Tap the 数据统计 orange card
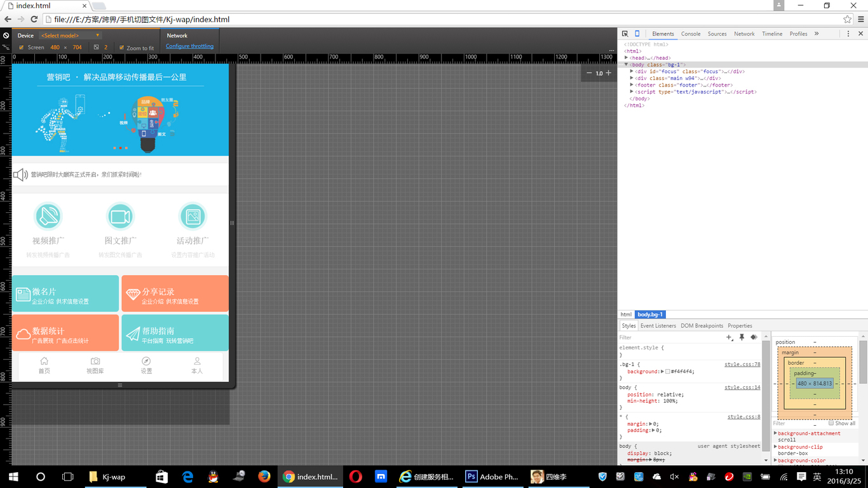The image size is (868, 488). [x=65, y=333]
